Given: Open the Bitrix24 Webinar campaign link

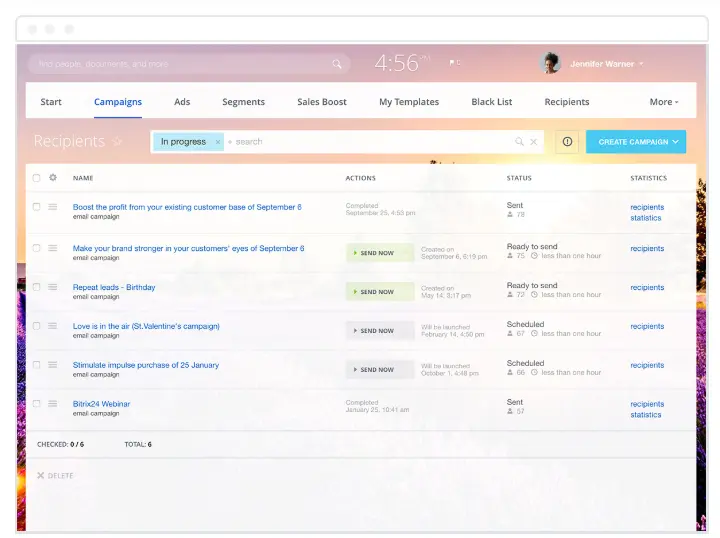Looking at the screenshot, I should (x=101, y=404).
